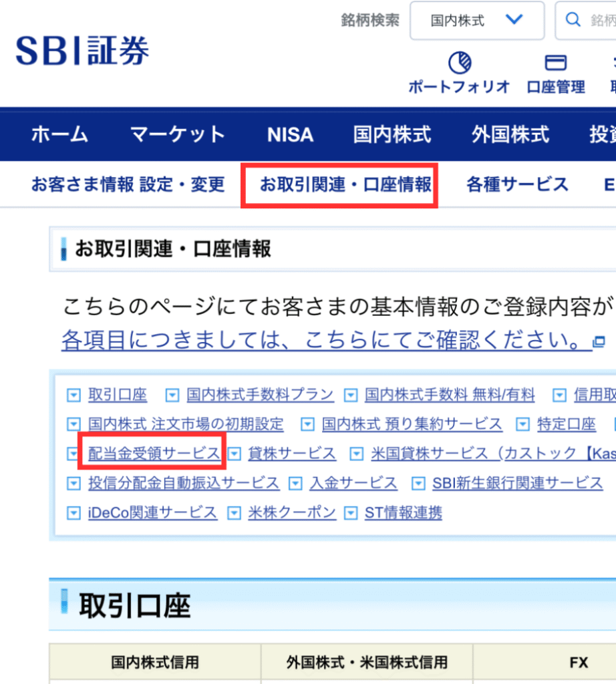Click the SBI証券 logo

82,50
